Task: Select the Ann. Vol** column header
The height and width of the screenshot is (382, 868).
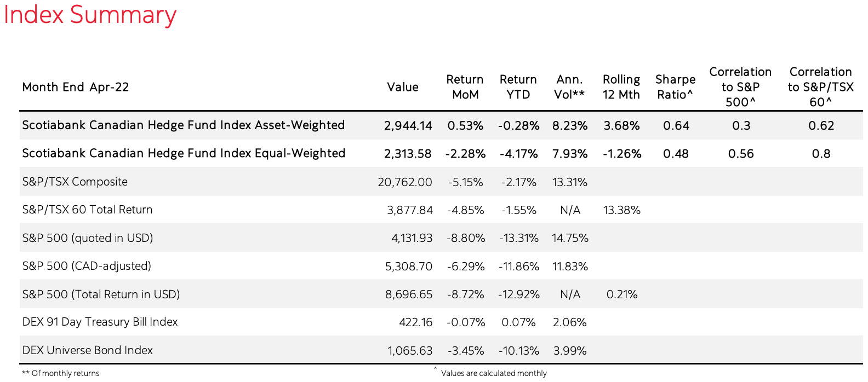Action: [569, 87]
